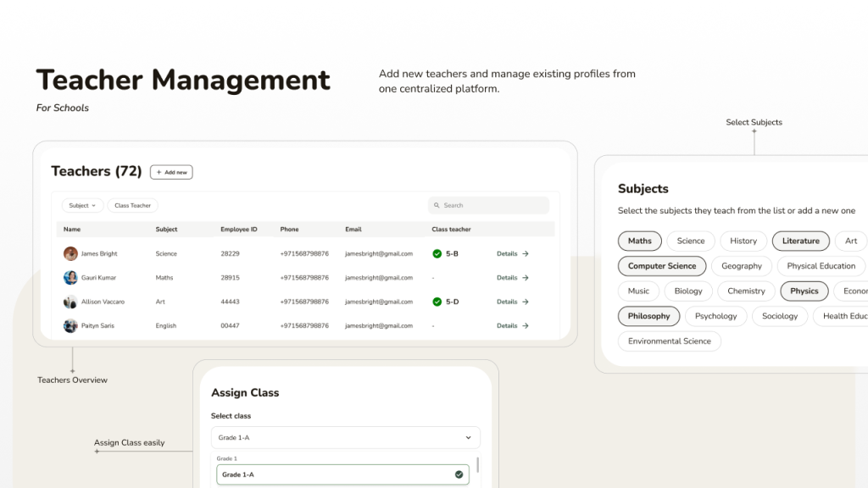This screenshot has height=488, width=868.
Task: Choose the highlighted Grade 1-A option
Action: [x=342, y=474]
